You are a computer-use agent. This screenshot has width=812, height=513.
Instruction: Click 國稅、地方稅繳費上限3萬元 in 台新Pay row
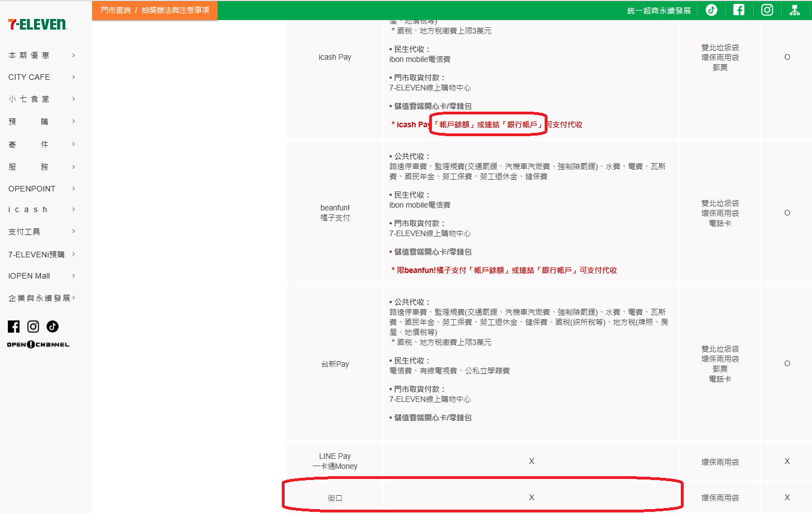(x=441, y=342)
